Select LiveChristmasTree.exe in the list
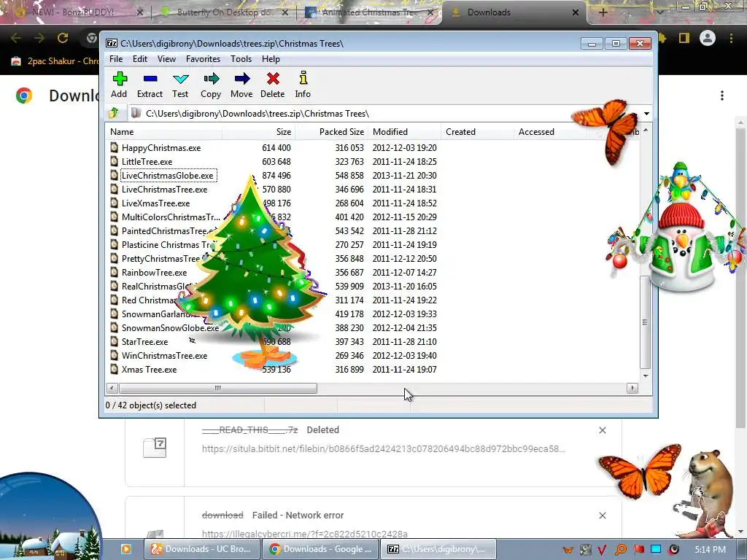The height and width of the screenshot is (560, 747). pos(164,189)
